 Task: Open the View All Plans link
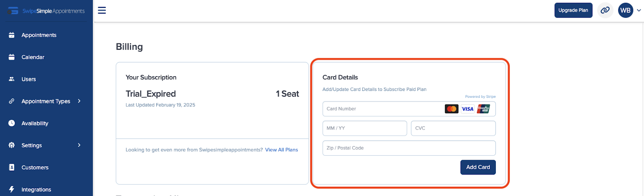(x=281, y=150)
